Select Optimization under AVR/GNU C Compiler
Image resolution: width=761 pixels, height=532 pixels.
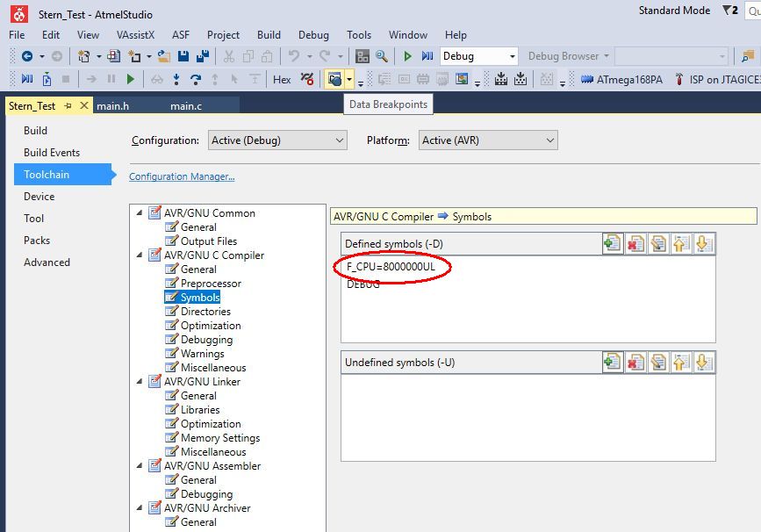[211, 325]
